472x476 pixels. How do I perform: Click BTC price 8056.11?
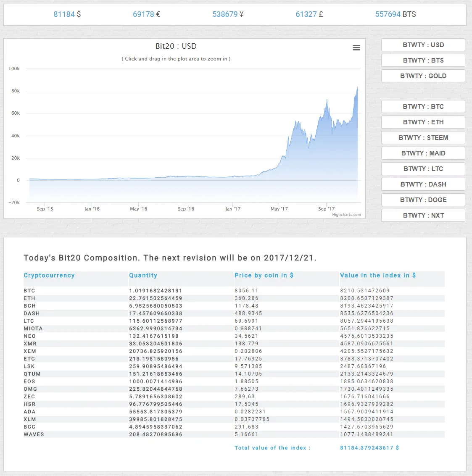click(246, 291)
